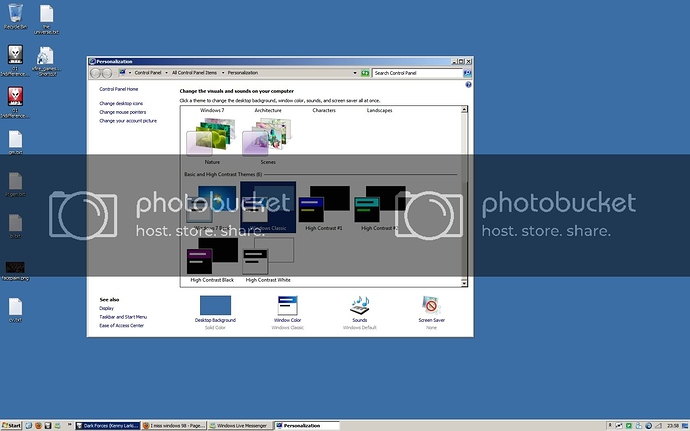The image size is (690, 431).
Task: Select the black Indifference audio file icon
Action: pyautogui.click(x=15, y=55)
